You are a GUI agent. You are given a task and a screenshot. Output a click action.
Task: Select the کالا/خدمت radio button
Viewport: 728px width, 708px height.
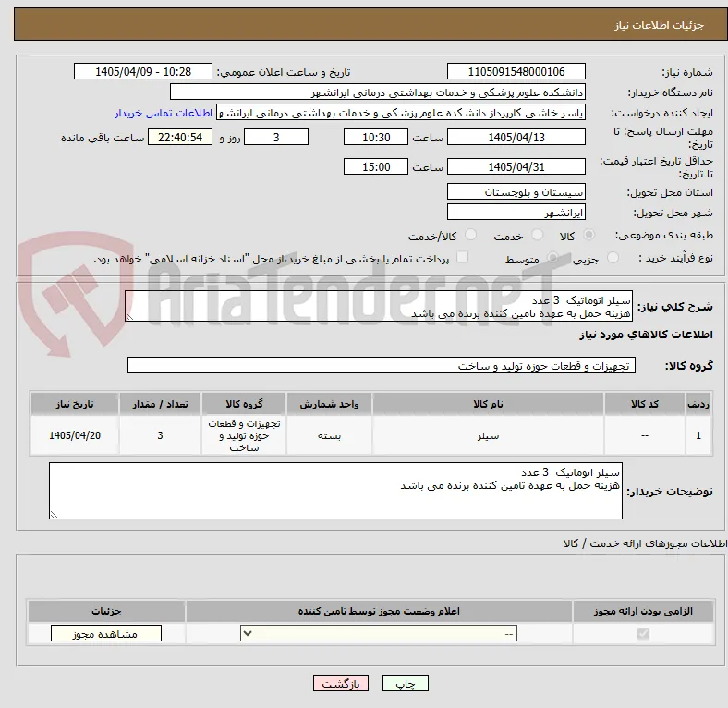click(470, 235)
